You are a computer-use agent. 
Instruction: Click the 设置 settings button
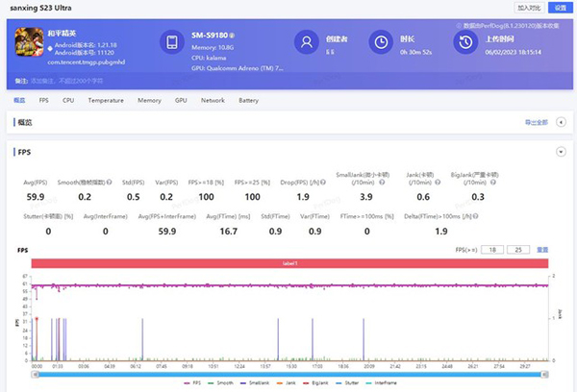tap(560, 7)
